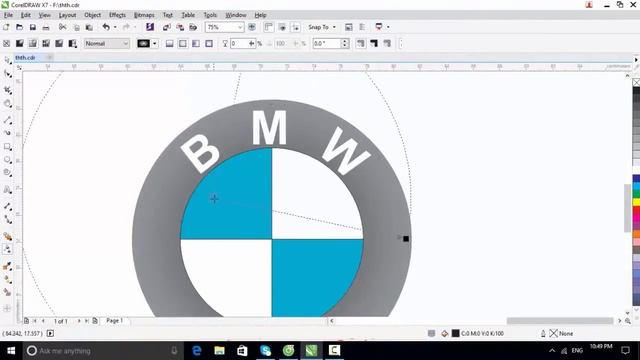Select the Zoom tool in toolbox
The height and width of the screenshot is (360, 640).
[7, 104]
